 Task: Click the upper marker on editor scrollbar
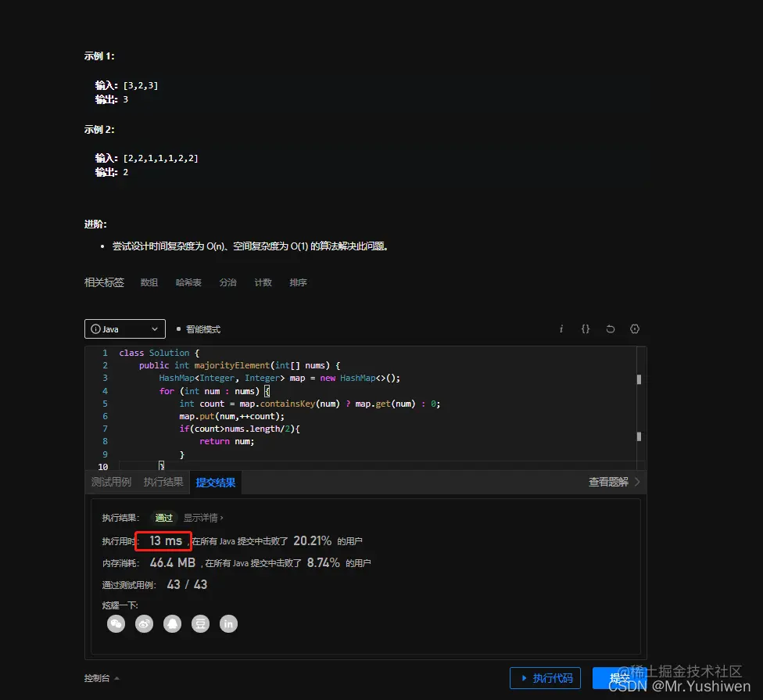click(639, 379)
